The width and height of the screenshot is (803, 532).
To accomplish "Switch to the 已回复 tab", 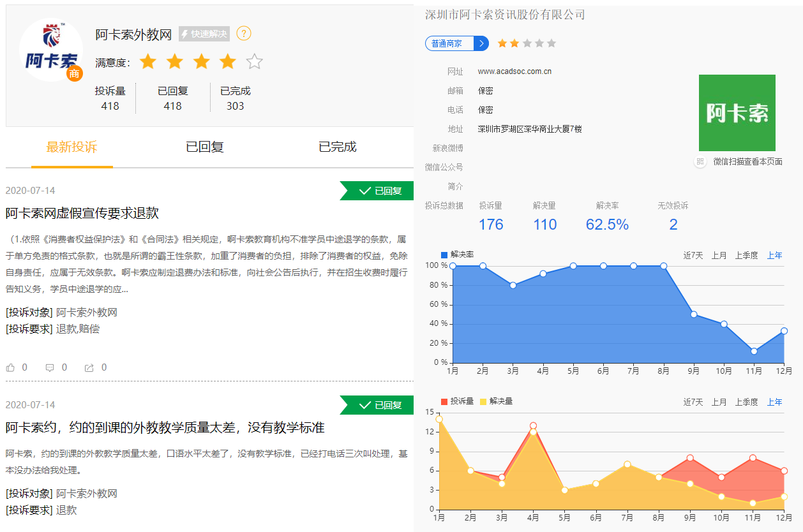I will pos(205,147).
